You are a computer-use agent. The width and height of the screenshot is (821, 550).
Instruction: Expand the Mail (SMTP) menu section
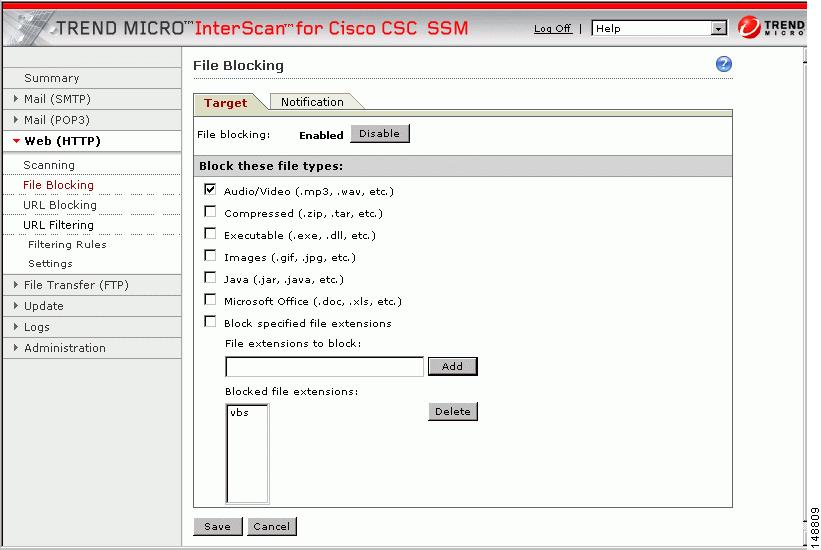[92, 99]
